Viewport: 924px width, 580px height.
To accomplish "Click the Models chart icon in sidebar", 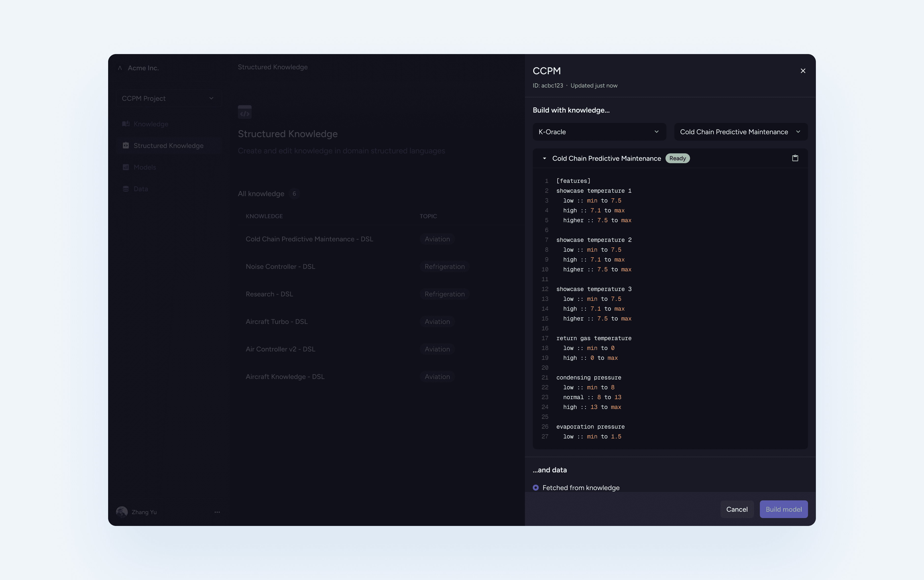I will 125,167.
